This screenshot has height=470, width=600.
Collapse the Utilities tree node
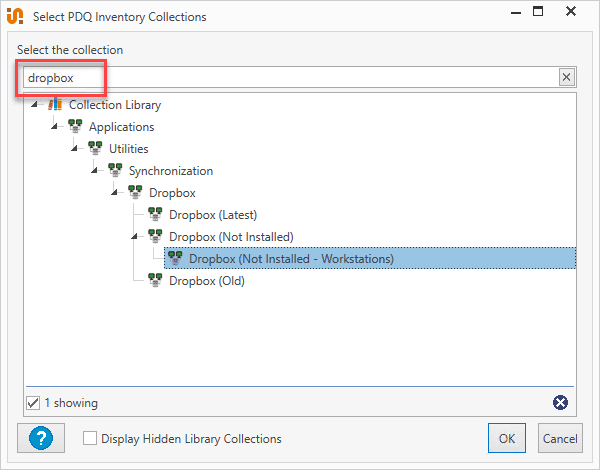click(x=74, y=148)
